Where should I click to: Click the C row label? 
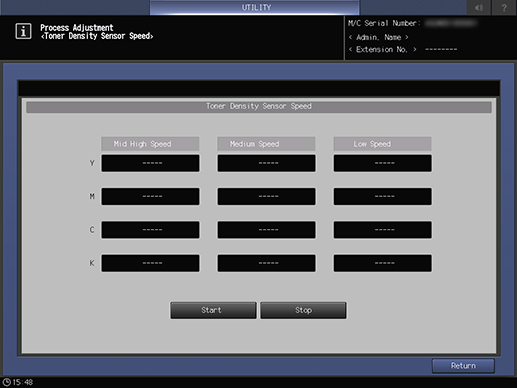(92, 230)
